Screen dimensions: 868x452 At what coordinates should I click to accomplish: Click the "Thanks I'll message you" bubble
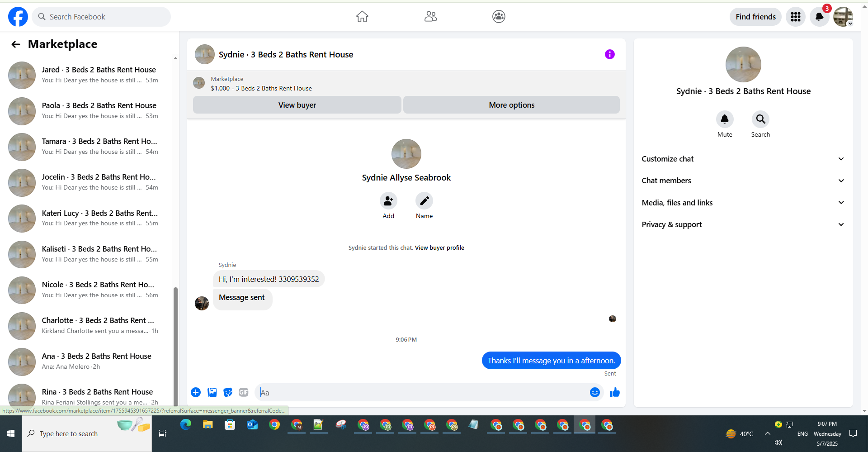(x=551, y=361)
